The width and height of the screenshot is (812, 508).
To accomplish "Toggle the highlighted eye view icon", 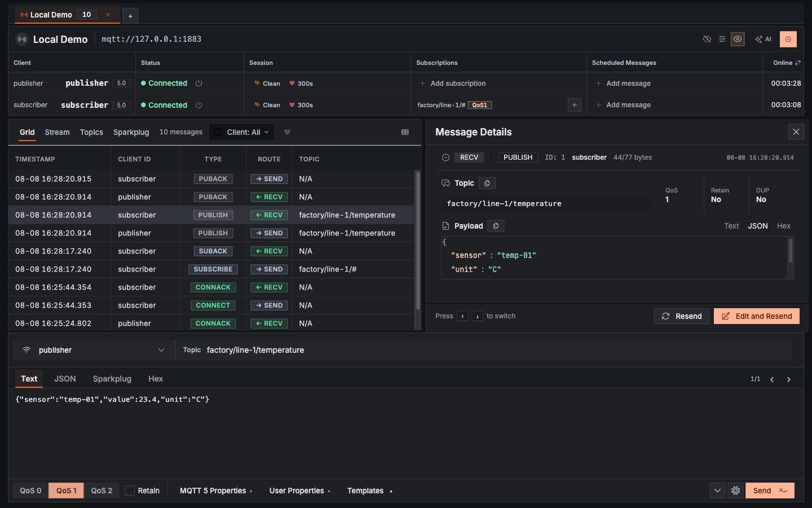I will coord(738,39).
